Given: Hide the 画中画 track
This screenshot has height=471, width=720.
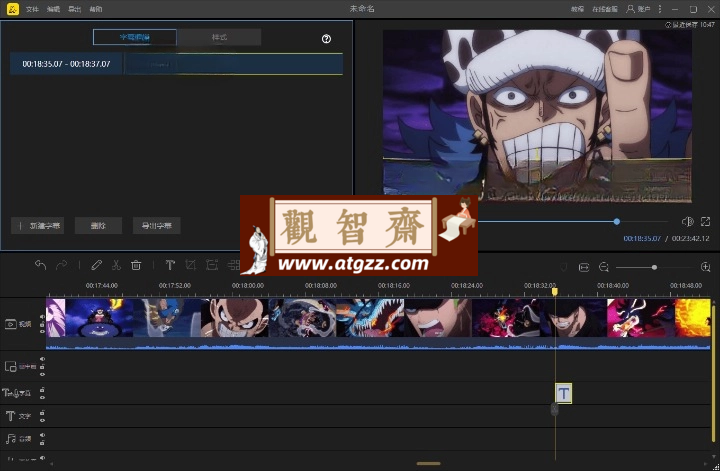Looking at the screenshot, I should (x=42, y=374).
